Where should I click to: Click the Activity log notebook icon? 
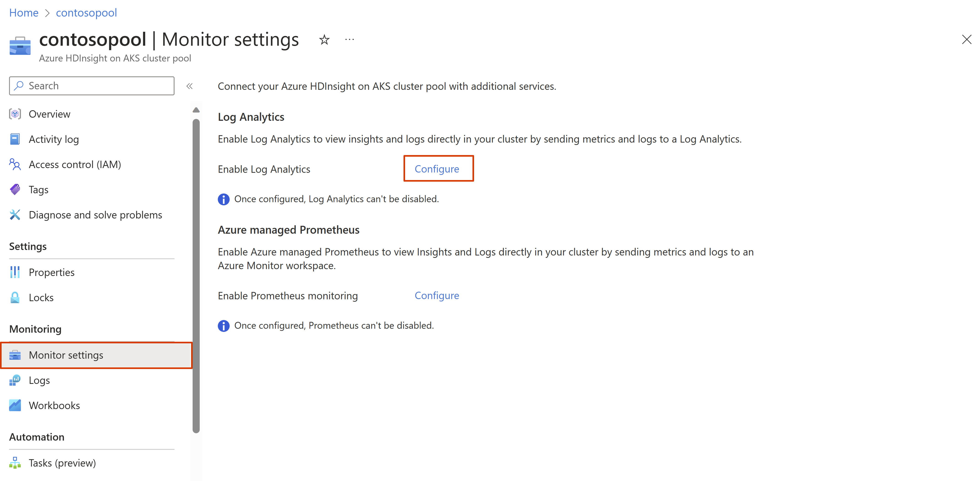pyautogui.click(x=15, y=139)
